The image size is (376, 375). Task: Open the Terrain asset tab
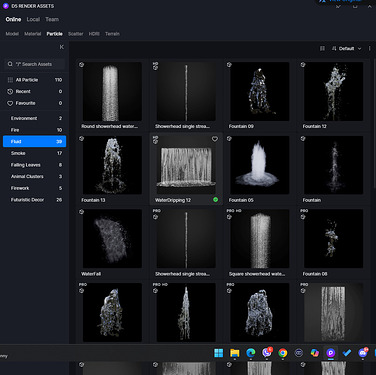(112, 34)
